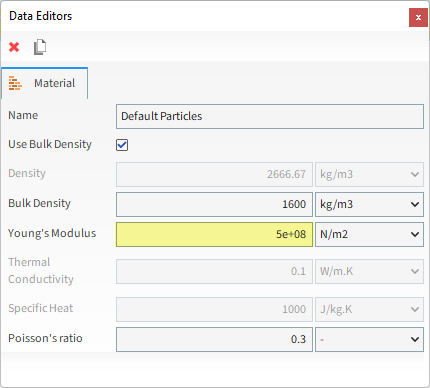
Task: Click the Thermal Conductivity value field
Action: pyautogui.click(x=214, y=271)
